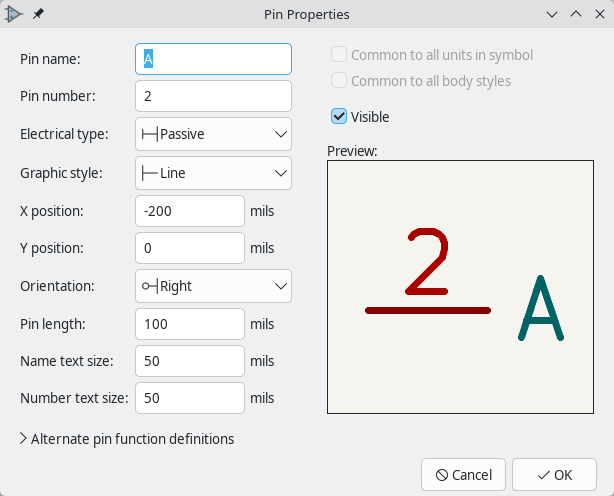Enable Common to all body styles
The width and height of the screenshot is (614, 496).
point(340,81)
